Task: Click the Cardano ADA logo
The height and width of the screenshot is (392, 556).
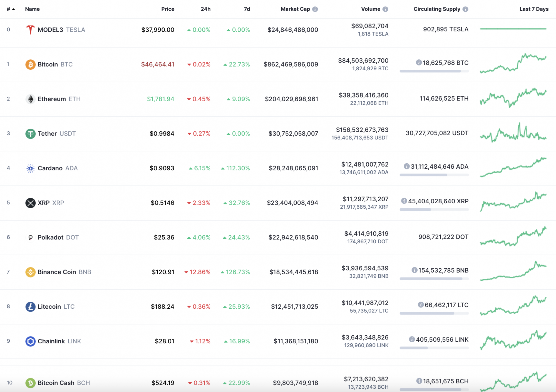Action: [x=31, y=168]
